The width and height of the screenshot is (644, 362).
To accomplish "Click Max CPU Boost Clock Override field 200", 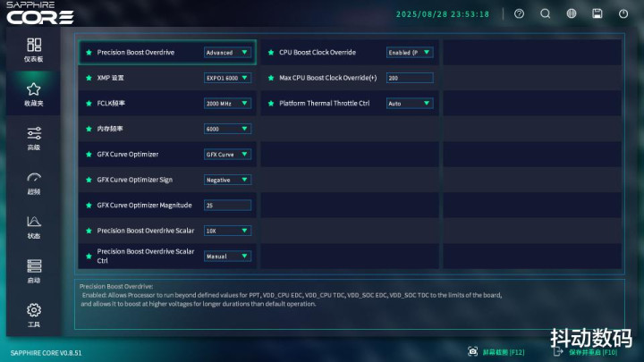I will (410, 78).
